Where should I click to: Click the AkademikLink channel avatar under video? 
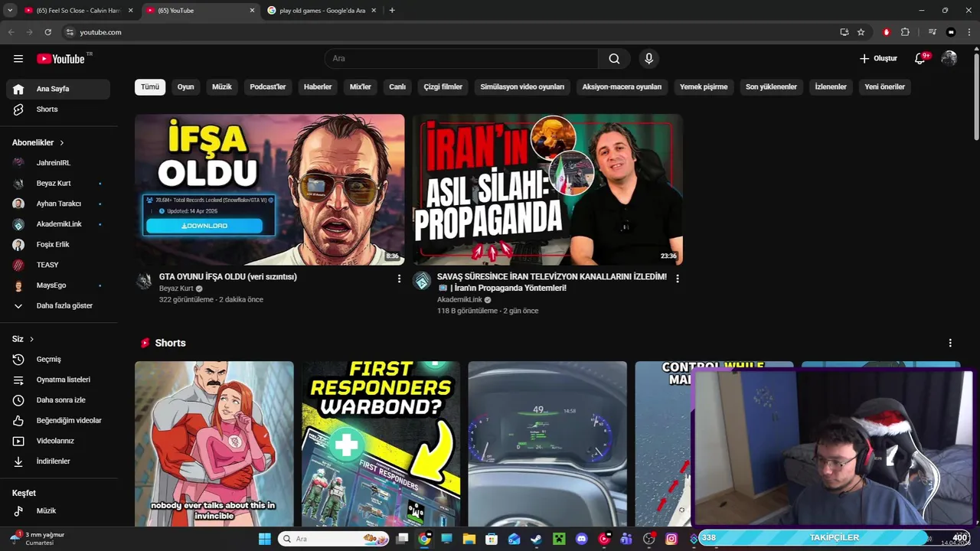click(x=422, y=281)
